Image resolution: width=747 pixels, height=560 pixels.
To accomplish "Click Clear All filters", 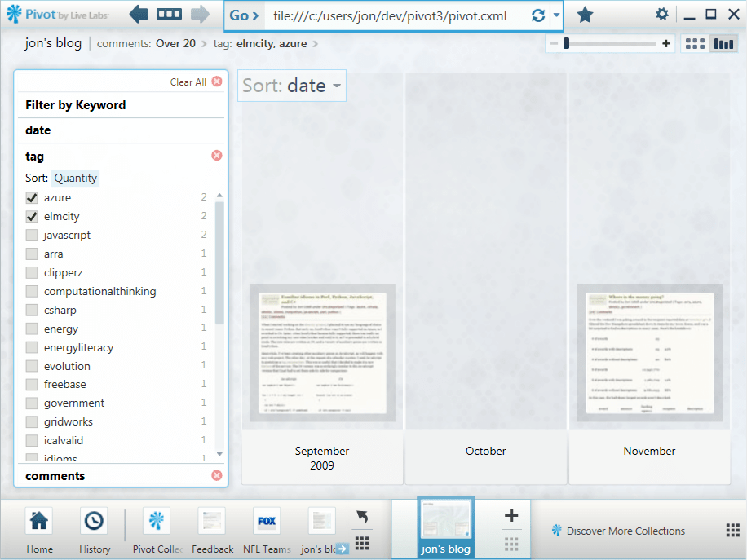I will click(x=196, y=82).
